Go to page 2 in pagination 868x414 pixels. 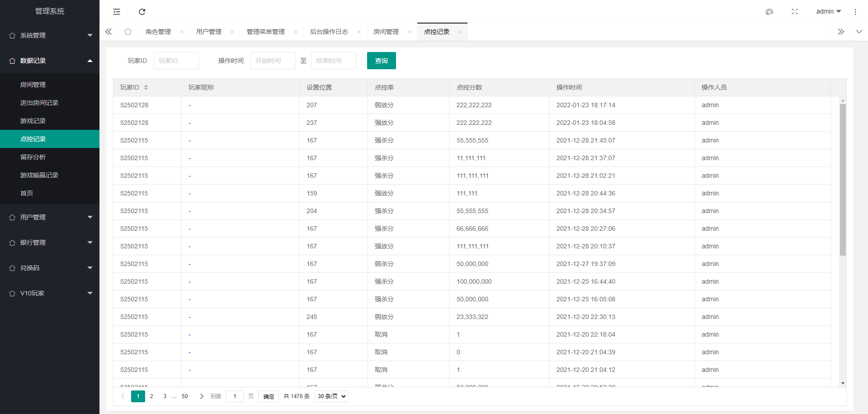point(151,396)
